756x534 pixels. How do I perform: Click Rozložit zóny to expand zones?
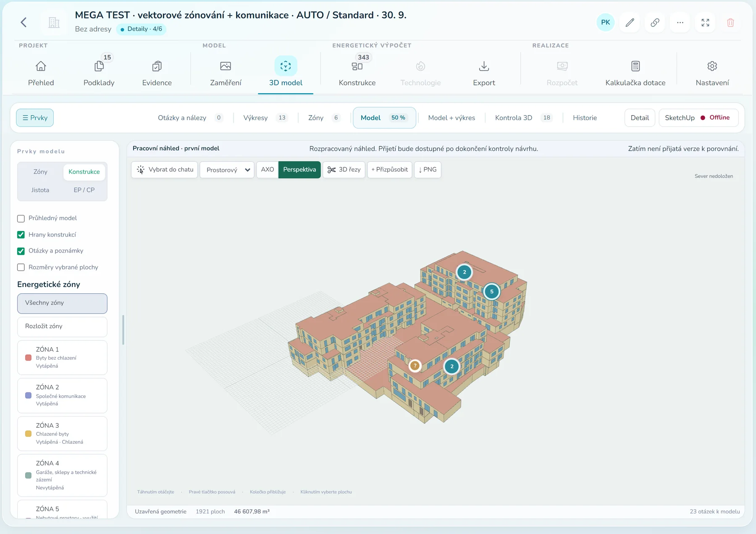[62, 326]
